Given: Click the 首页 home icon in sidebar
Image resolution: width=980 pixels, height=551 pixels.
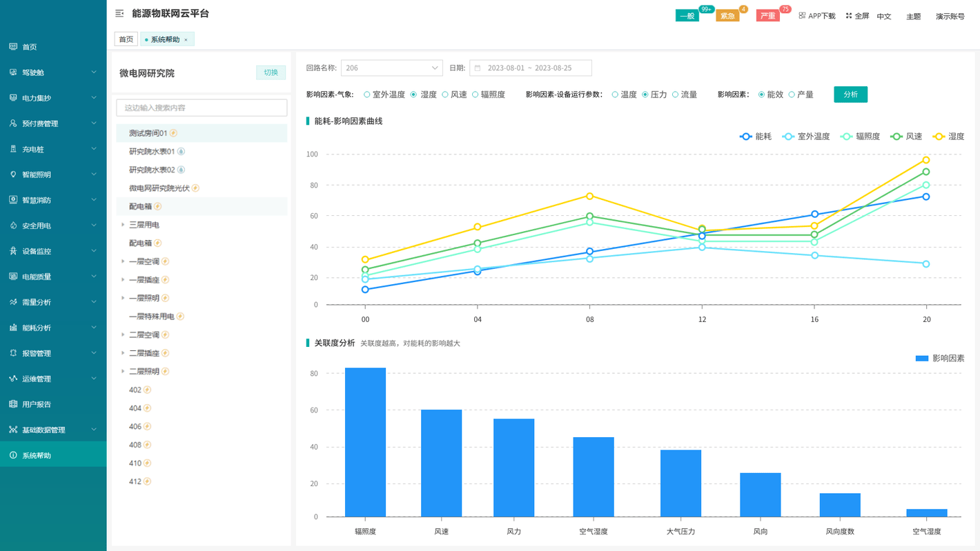Looking at the screenshot, I should point(13,47).
